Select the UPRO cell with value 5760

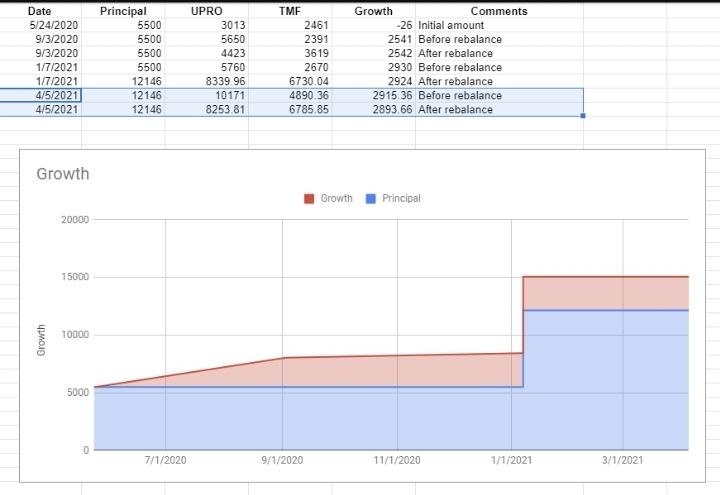pos(207,68)
